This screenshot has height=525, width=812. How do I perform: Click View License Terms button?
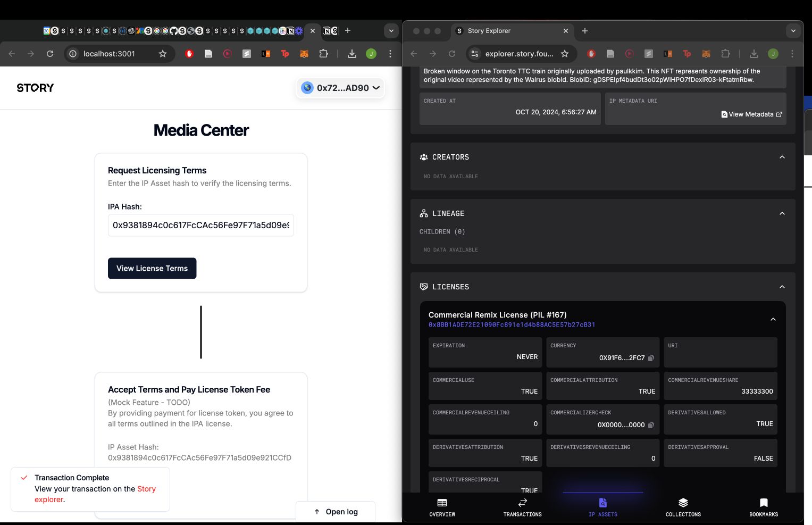[152, 268]
